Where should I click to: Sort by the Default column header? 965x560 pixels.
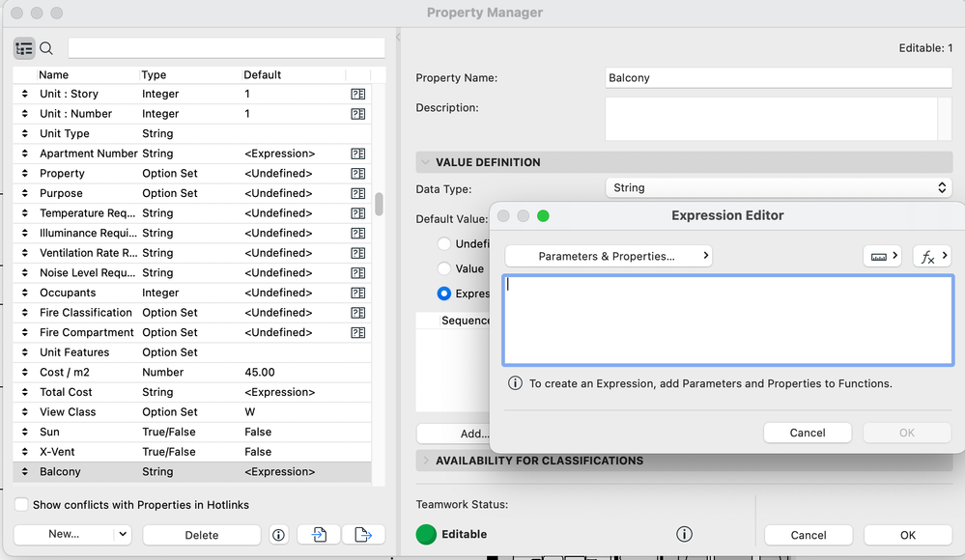pyautogui.click(x=293, y=75)
